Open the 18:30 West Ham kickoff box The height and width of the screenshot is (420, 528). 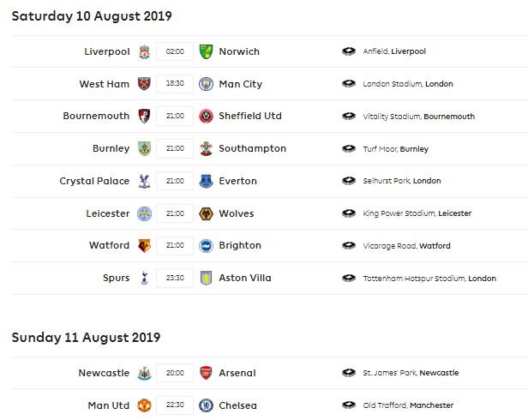[x=175, y=84]
